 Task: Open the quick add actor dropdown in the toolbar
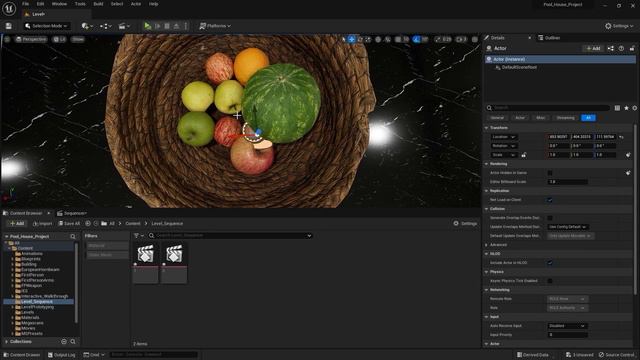click(87, 26)
